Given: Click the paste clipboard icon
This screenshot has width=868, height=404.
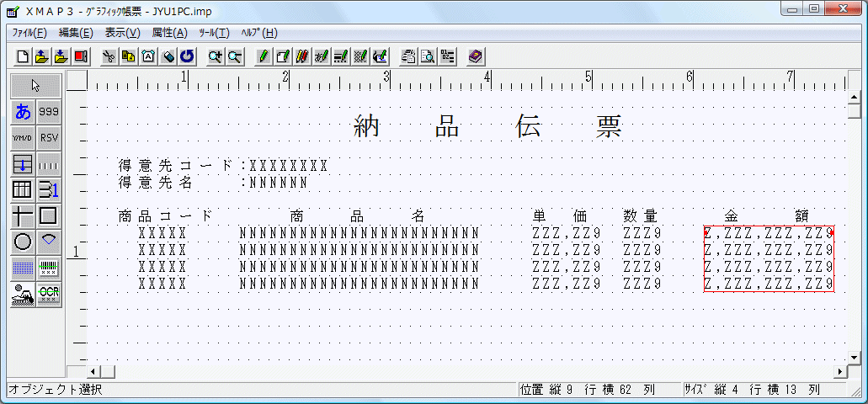Looking at the screenshot, I should [x=148, y=56].
